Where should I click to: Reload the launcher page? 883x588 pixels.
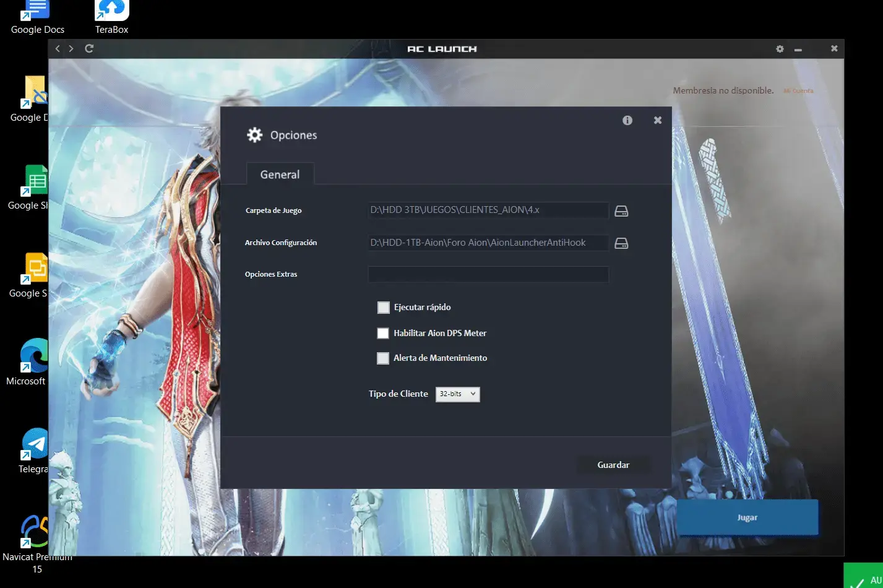point(89,48)
